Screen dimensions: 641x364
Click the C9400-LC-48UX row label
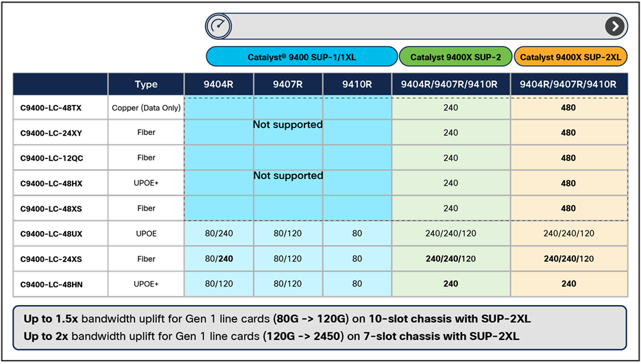[51, 234]
